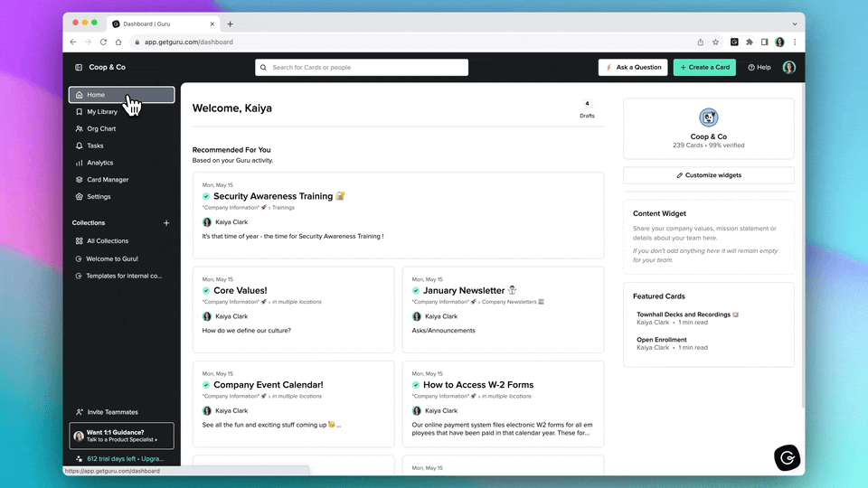The height and width of the screenshot is (488, 868).
Task: Click the browser forward arrow
Action: pos(88,42)
